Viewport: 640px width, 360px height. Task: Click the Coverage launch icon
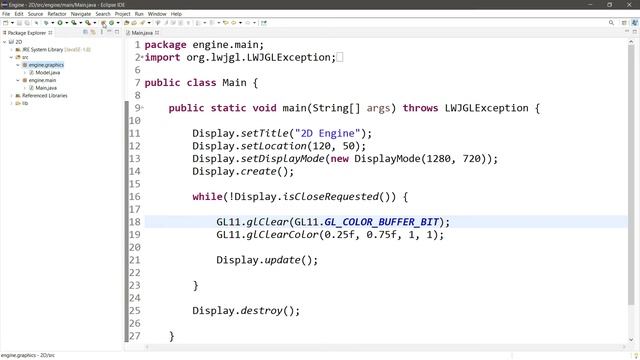[74, 23]
